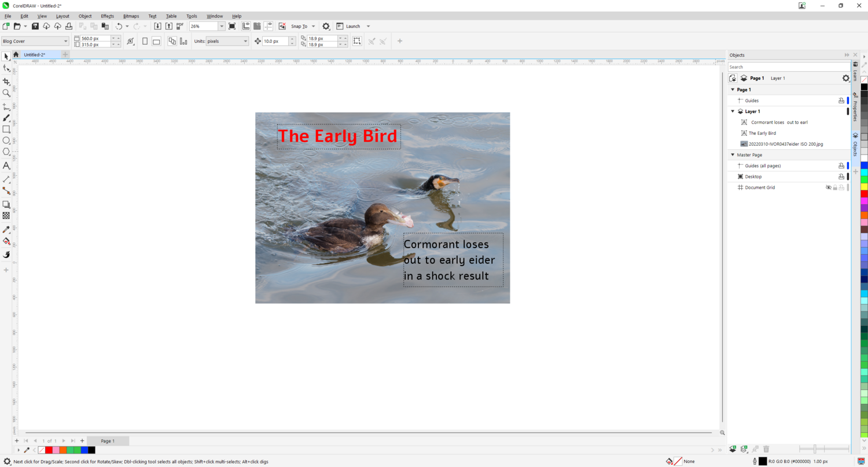Collapse the Layer 1 tree node
Viewport: 868px width, 467px height.
[733, 111]
